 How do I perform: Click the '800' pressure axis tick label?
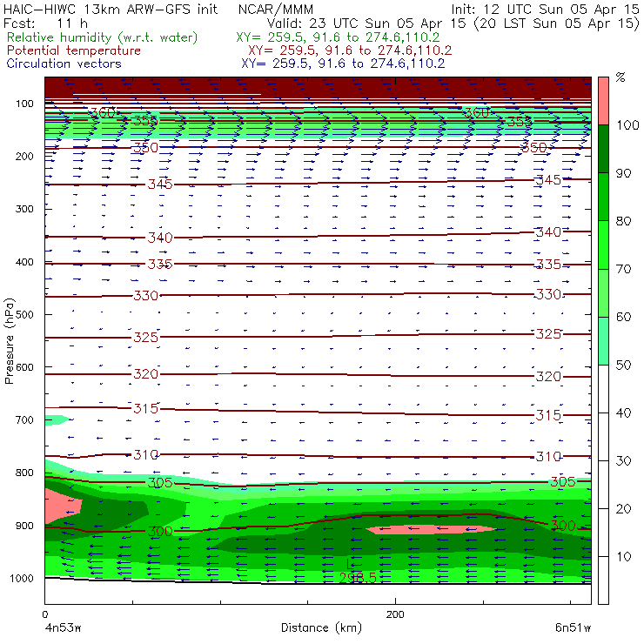24,473
